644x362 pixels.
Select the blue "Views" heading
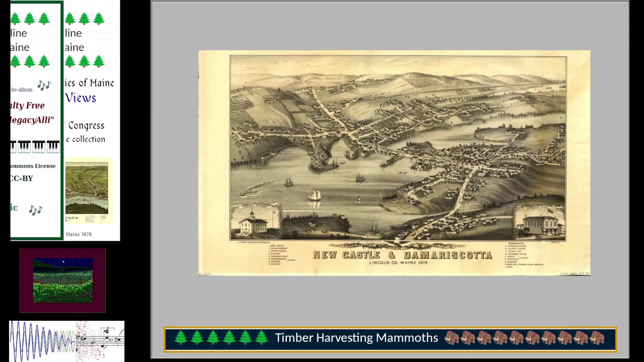80,98
